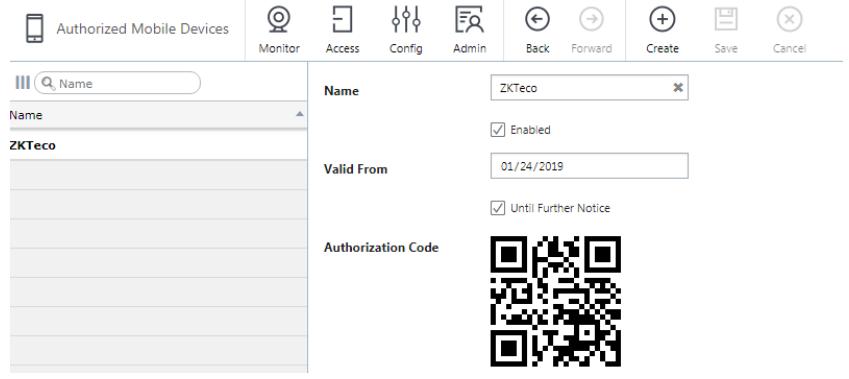Open the column chooser bars icon

tap(22, 83)
